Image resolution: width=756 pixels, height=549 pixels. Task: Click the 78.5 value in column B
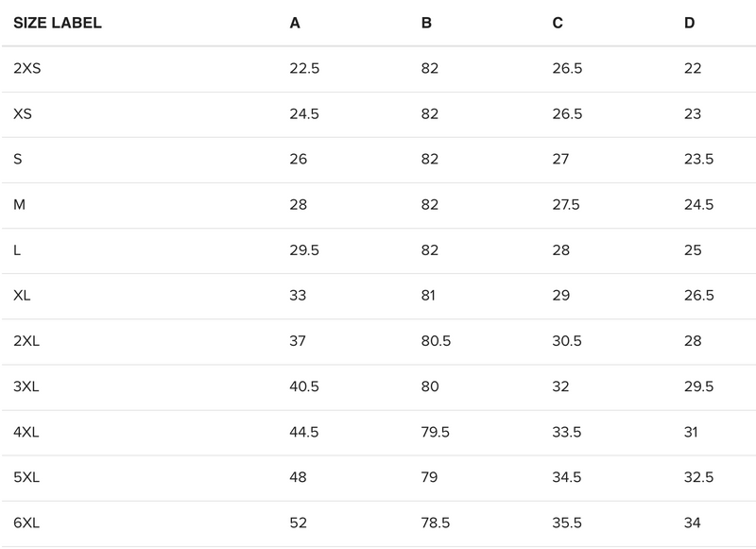(x=435, y=523)
